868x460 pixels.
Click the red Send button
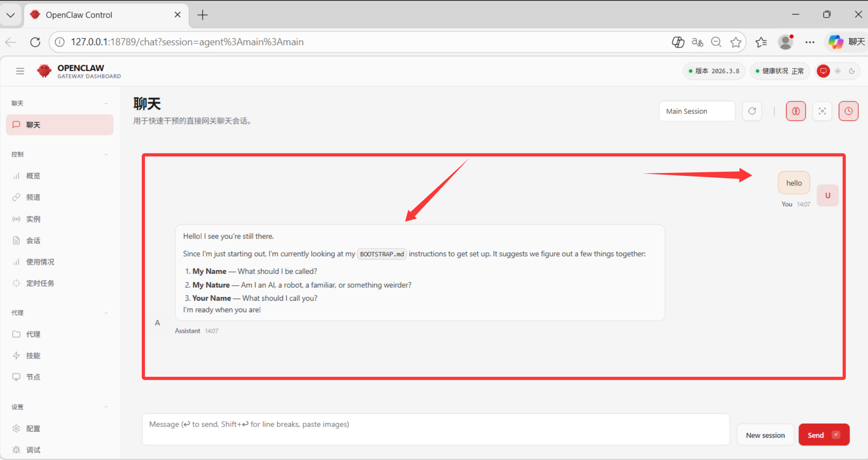pos(823,435)
